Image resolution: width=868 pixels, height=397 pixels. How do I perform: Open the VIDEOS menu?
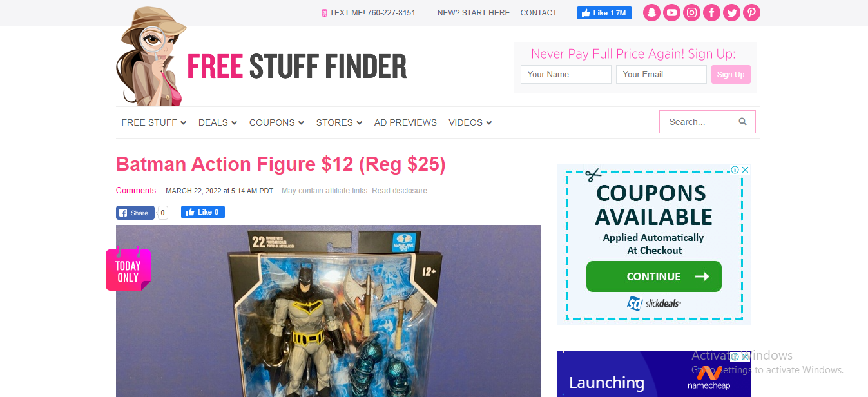(x=470, y=122)
